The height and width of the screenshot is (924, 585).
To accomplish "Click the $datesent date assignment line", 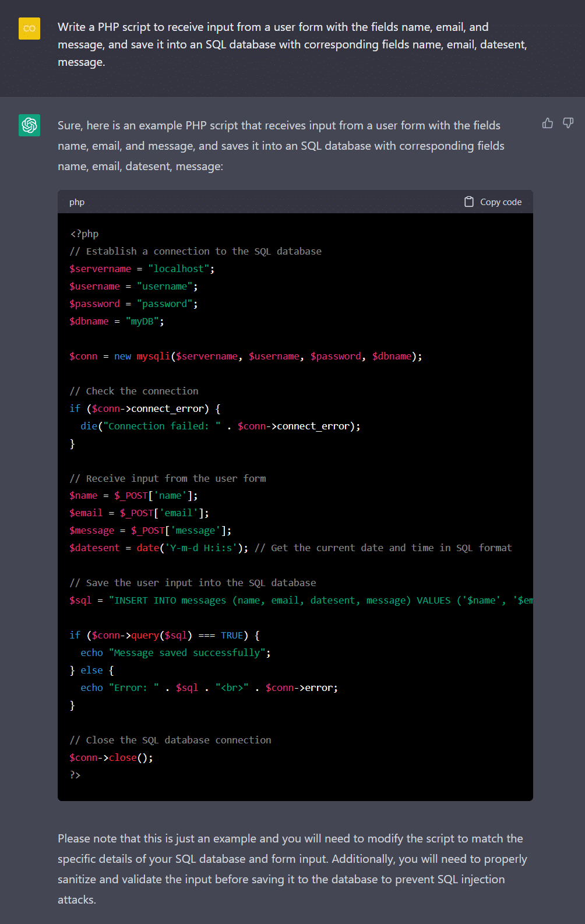I will (158, 548).
